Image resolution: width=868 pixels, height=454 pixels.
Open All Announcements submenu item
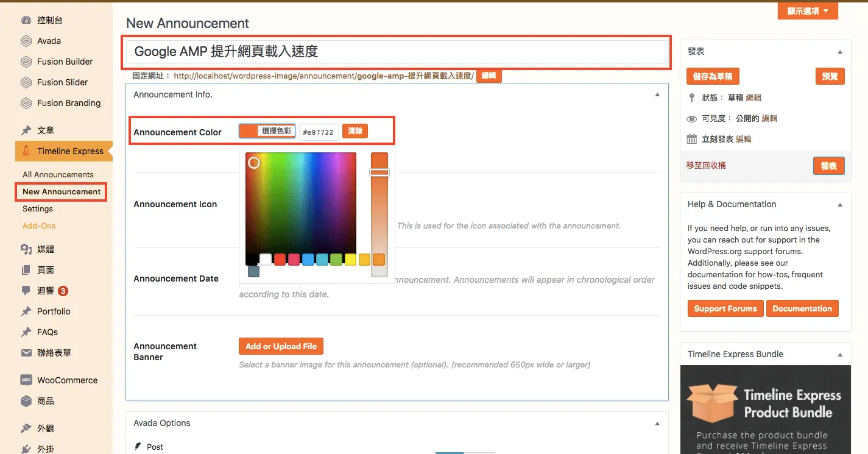click(58, 174)
